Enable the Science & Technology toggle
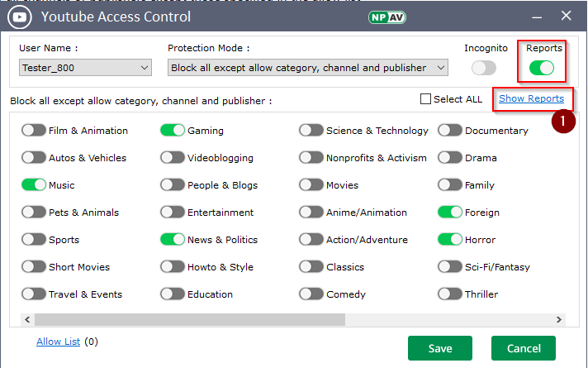588x368 pixels. click(311, 131)
